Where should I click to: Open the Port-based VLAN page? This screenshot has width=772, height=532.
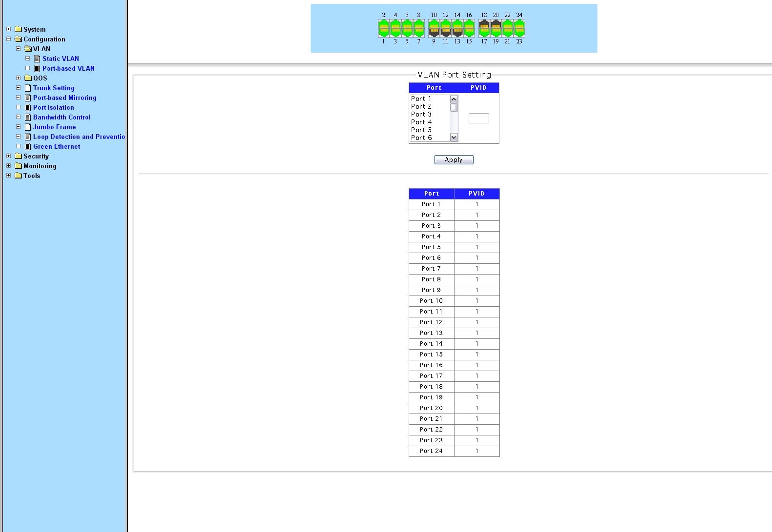pyautogui.click(x=68, y=68)
